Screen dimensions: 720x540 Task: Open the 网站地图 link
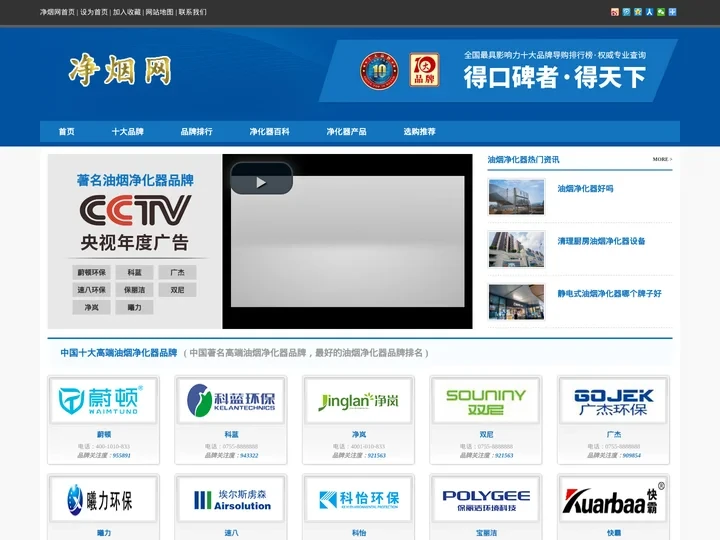pyautogui.click(x=159, y=12)
